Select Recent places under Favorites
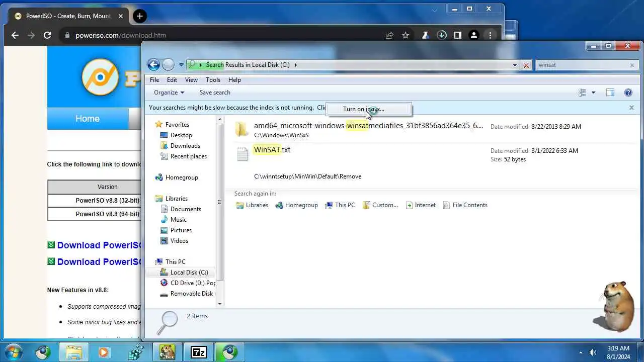This screenshot has height=362, width=644. pos(189,156)
